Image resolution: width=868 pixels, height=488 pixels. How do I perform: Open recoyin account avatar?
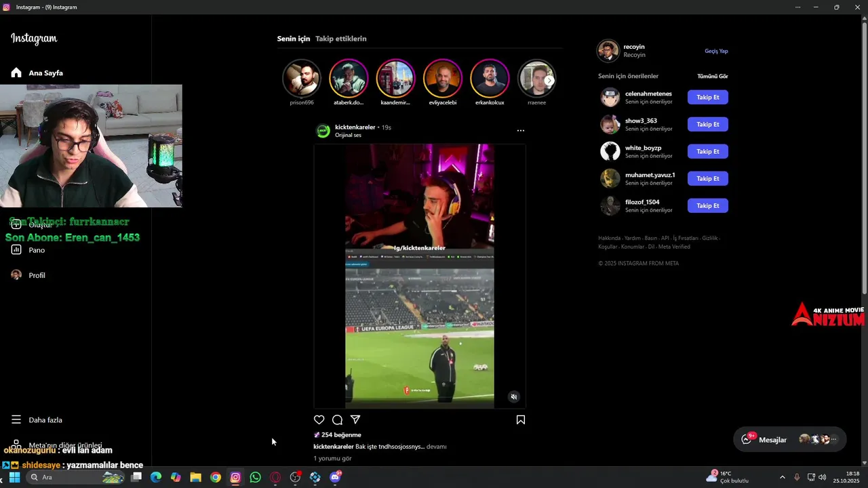(x=608, y=51)
